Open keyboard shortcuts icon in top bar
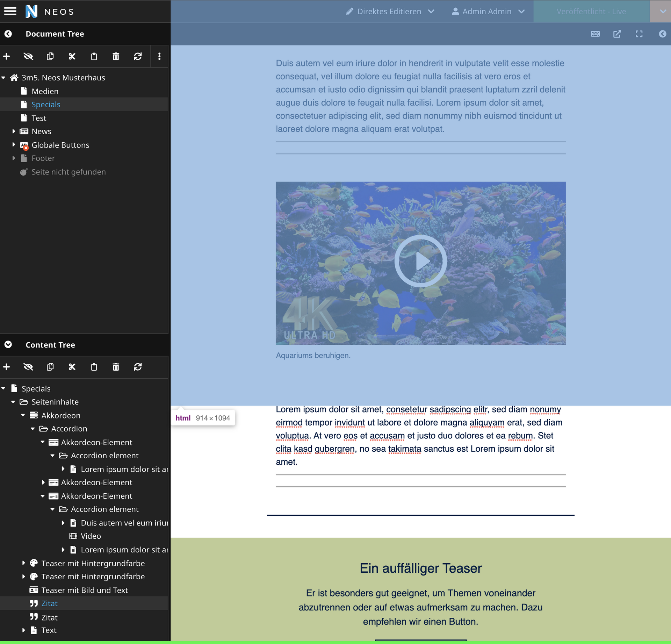 coord(595,34)
